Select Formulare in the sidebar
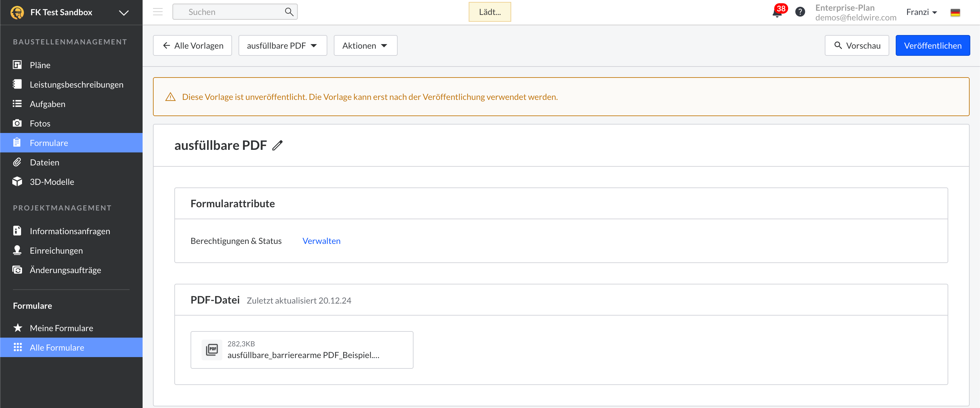This screenshot has height=408, width=980. coord(72,142)
